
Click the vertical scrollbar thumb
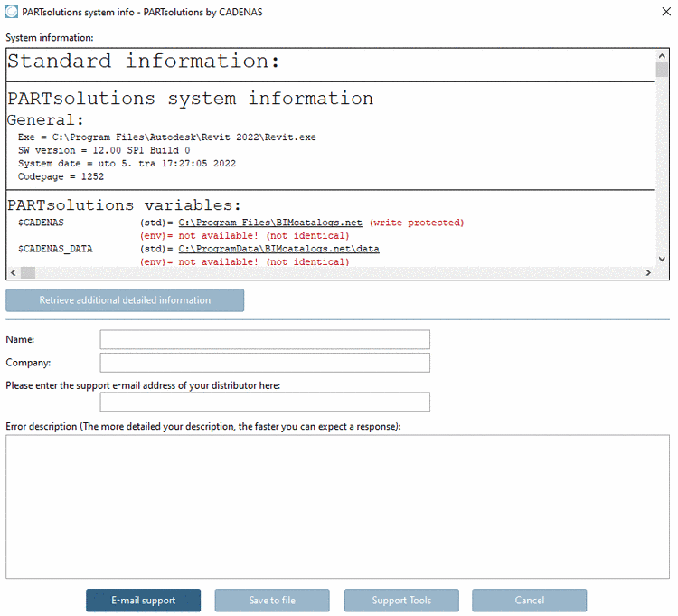pyautogui.click(x=662, y=70)
